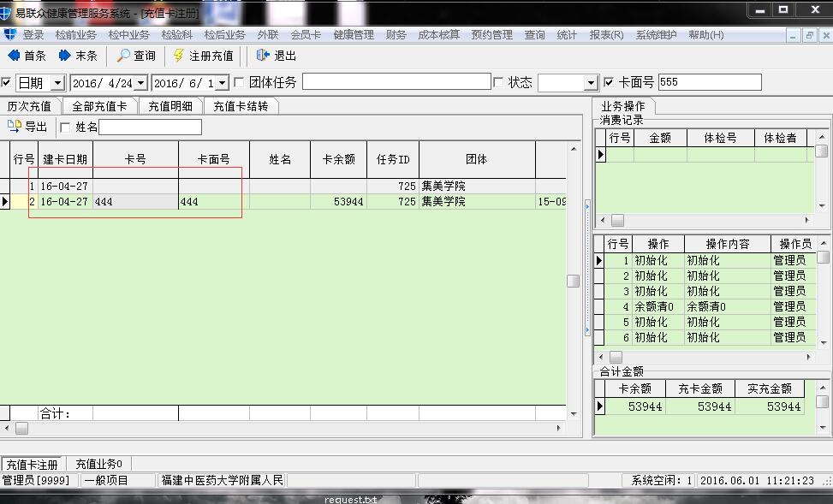Restore the inner child window
Image resolution: width=833 pixels, height=504 pixels.
pos(809,35)
